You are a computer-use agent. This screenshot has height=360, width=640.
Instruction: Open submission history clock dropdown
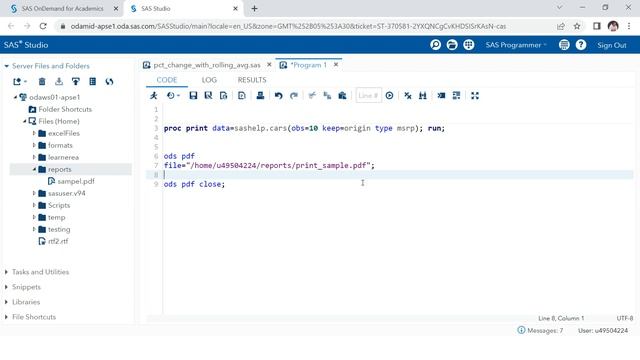tap(173, 96)
